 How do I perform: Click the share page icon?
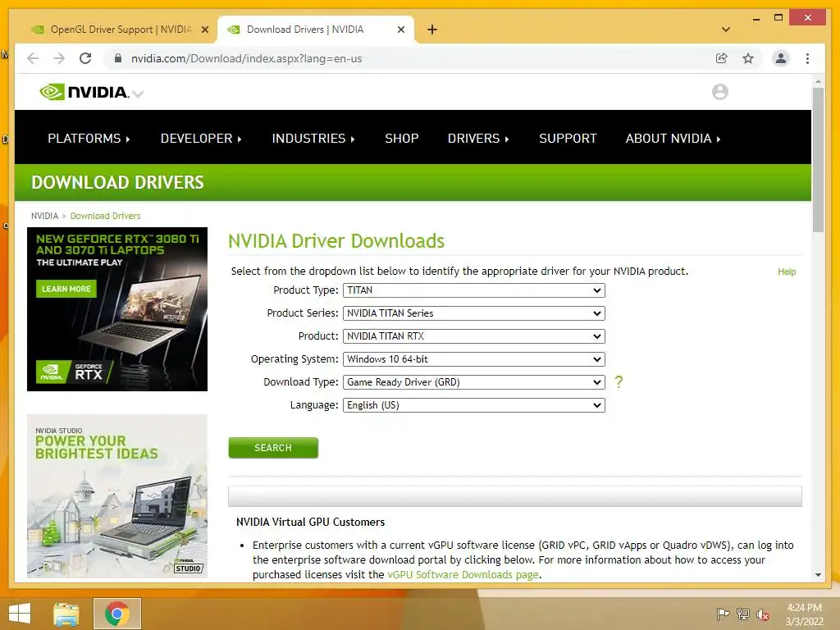(x=722, y=58)
